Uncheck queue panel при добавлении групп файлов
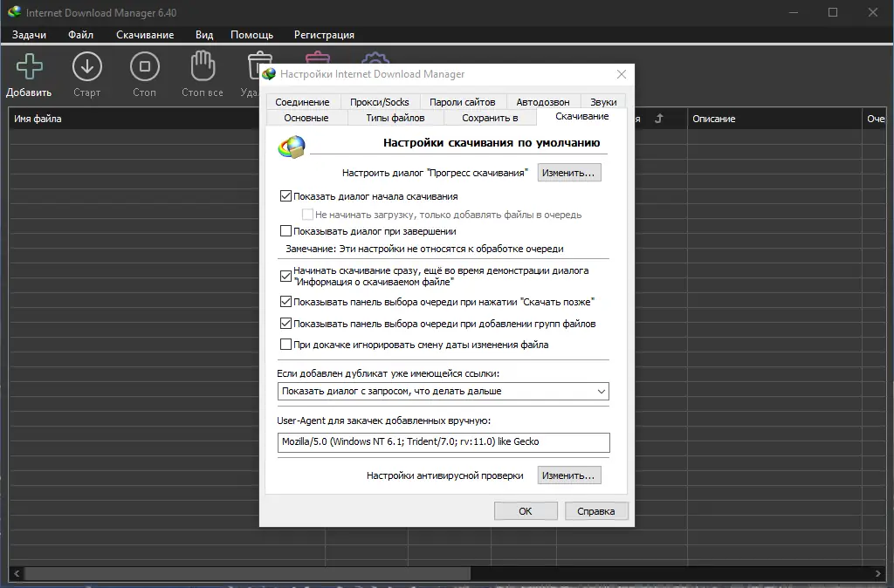 pyautogui.click(x=285, y=324)
